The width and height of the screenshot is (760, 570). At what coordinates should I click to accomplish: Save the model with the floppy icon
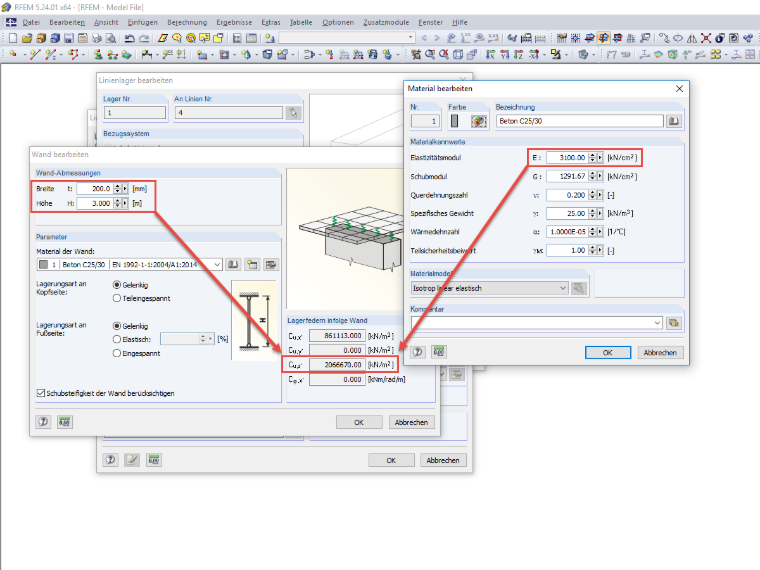click(x=69, y=38)
